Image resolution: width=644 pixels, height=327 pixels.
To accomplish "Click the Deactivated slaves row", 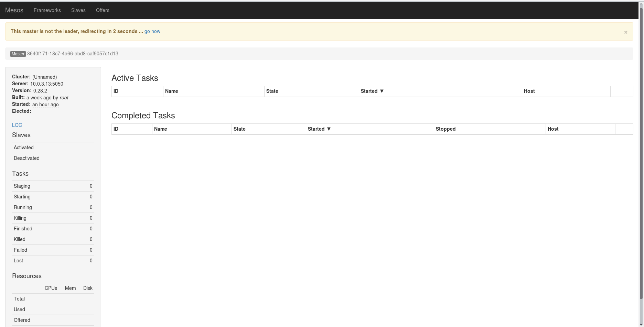I will click(x=53, y=158).
